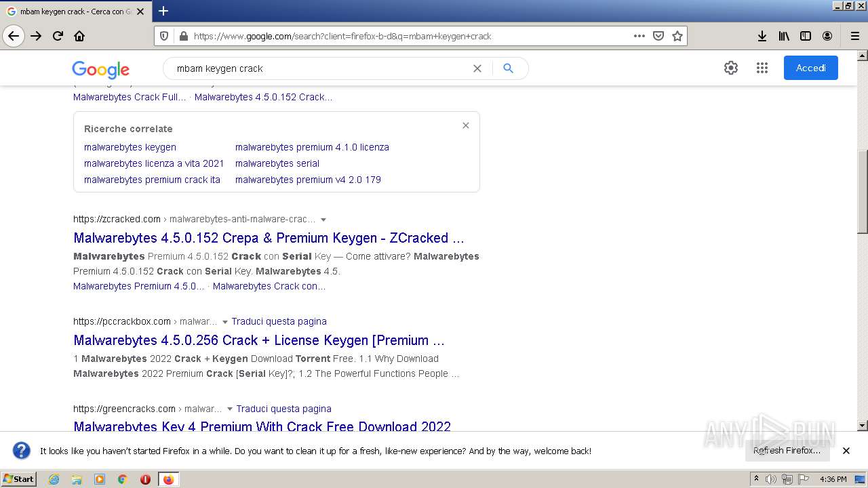Open Malwarebytes Key 4 Premium result title
868x488 pixels.
coord(262,426)
